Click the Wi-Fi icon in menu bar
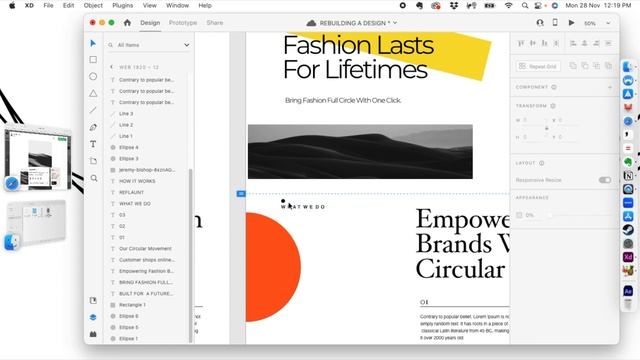Image resolution: width=640 pixels, height=360 pixels. (509, 5)
